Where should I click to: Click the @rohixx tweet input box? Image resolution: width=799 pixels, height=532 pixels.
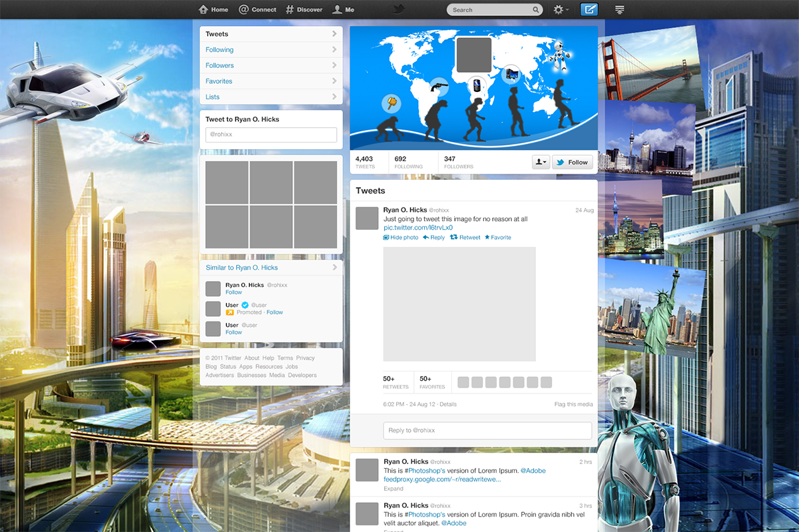(x=271, y=134)
